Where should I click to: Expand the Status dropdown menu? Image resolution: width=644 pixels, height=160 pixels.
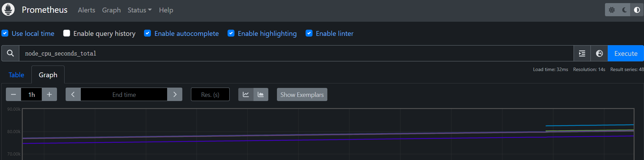click(x=140, y=10)
